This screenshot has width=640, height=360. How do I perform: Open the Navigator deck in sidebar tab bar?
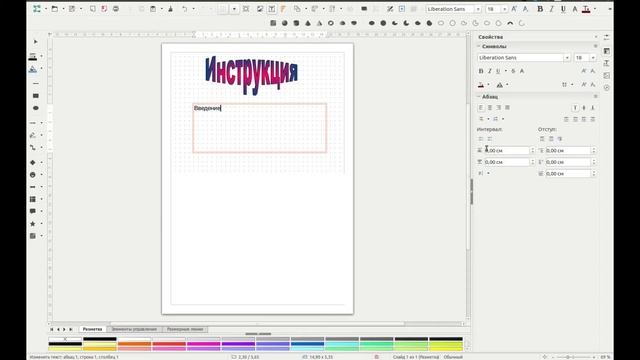pos(607,88)
